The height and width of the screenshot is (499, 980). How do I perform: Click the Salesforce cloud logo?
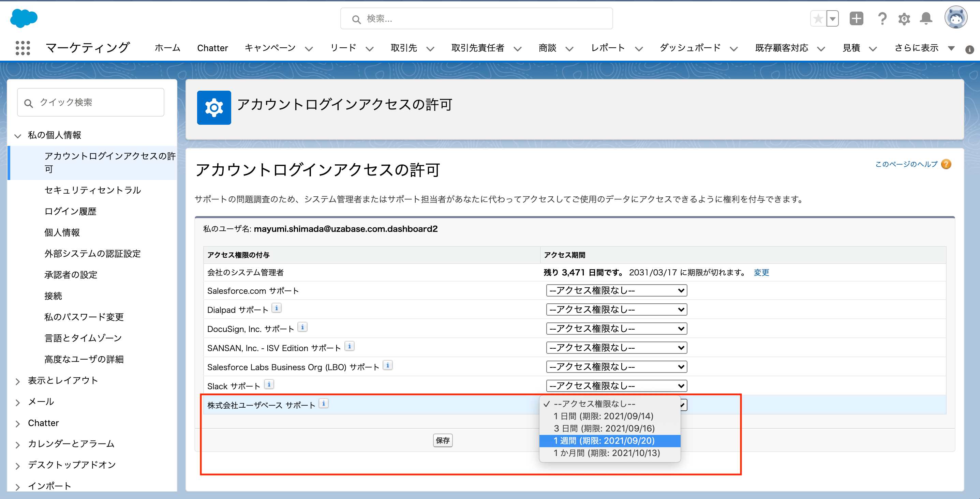[x=24, y=18]
